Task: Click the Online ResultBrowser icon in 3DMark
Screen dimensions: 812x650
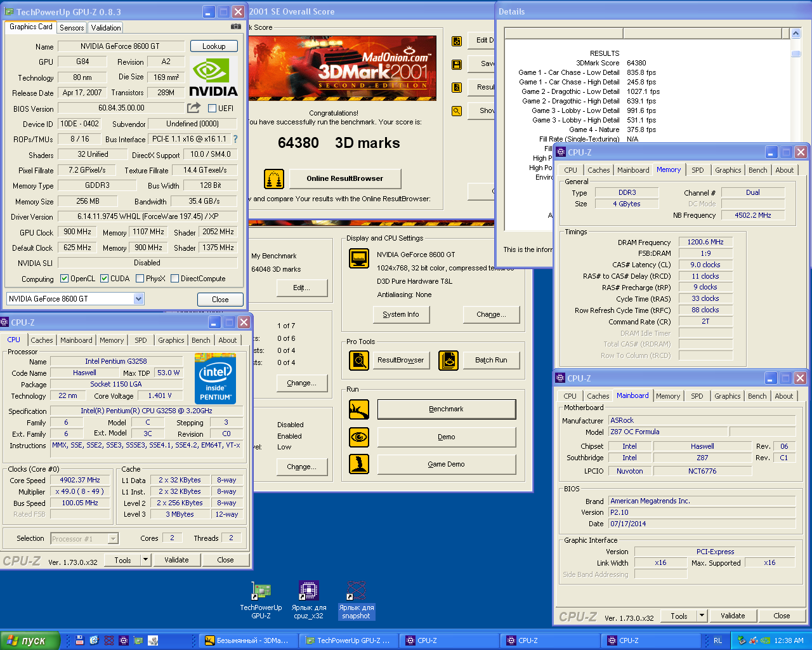Action: 274,179
